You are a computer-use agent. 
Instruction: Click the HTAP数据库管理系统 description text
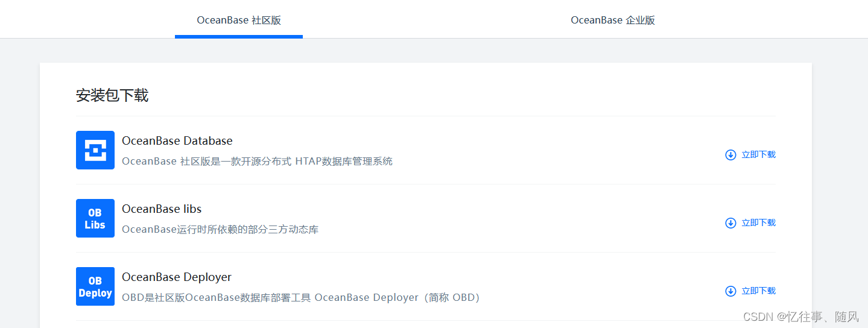tap(257, 162)
